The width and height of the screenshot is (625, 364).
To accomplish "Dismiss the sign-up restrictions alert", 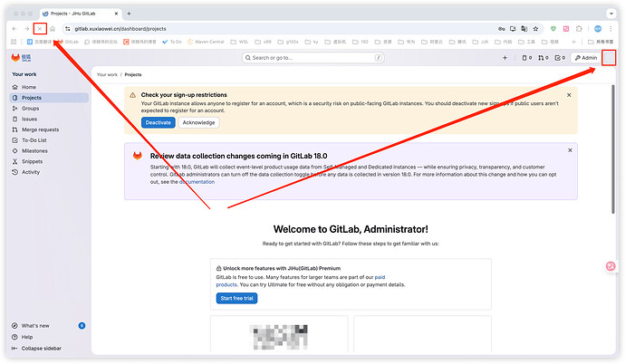I will pos(569,94).
